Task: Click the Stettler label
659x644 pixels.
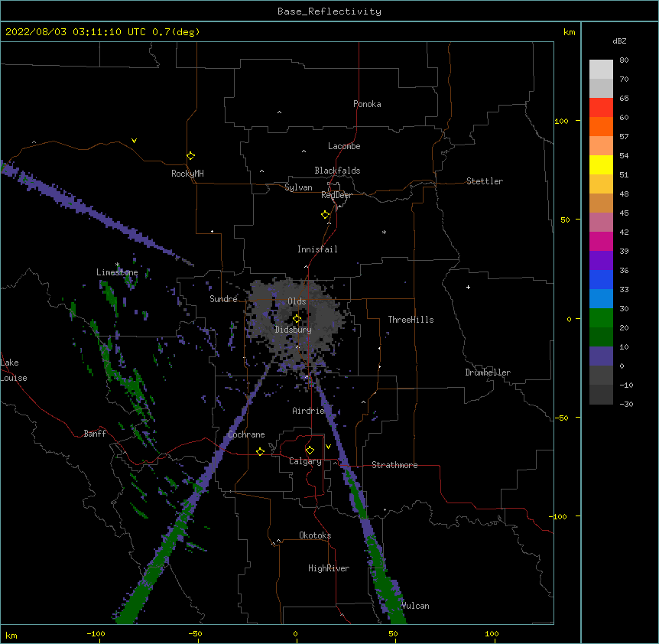Action: click(x=485, y=181)
